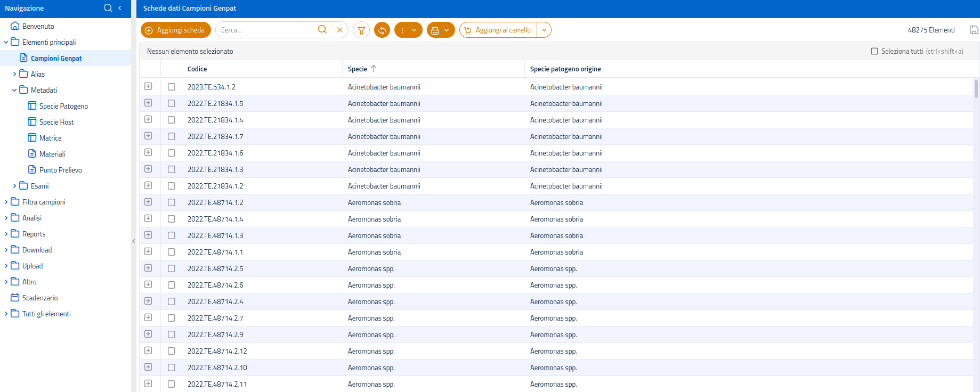The image size is (980, 392).
Task: Refresh the sample list
Action: click(x=382, y=30)
